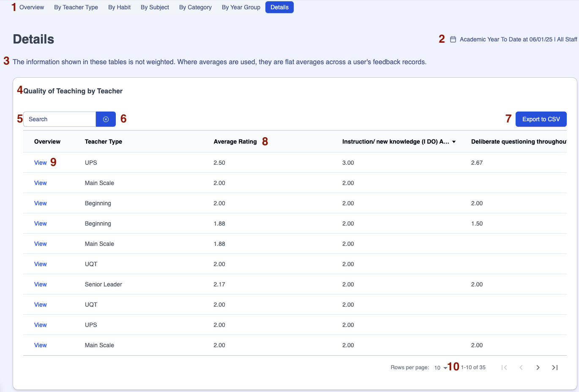The image size is (579, 392).
Task: Open View for the Beginning 1.88 row
Action: pyautogui.click(x=40, y=223)
